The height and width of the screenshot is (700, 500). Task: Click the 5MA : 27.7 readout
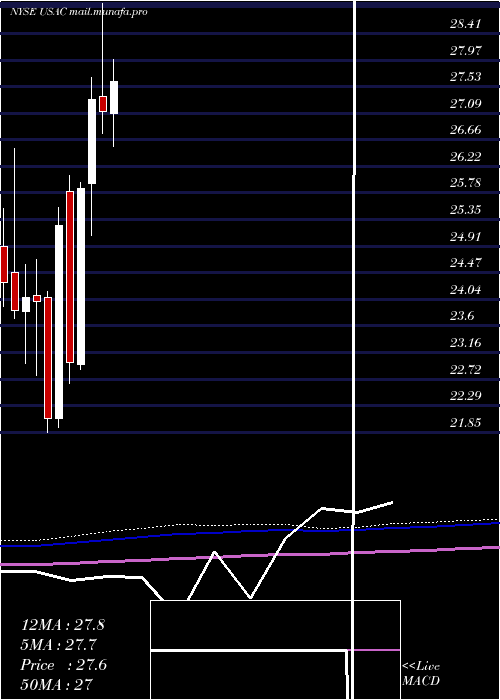(x=59, y=645)
